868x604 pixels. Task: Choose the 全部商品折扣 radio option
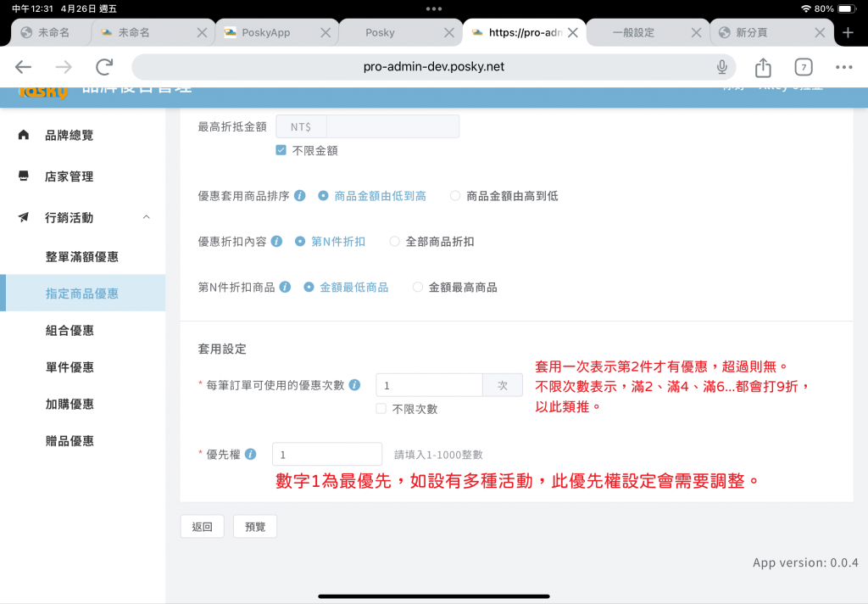[x=394, y=242]
